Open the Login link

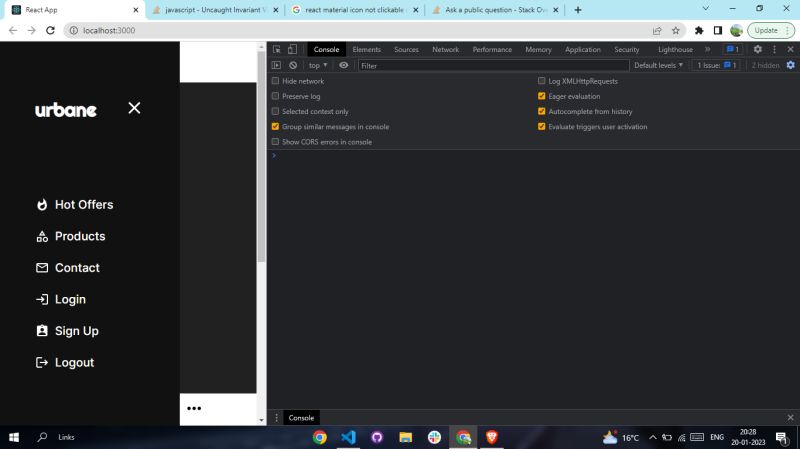[70, 300]
